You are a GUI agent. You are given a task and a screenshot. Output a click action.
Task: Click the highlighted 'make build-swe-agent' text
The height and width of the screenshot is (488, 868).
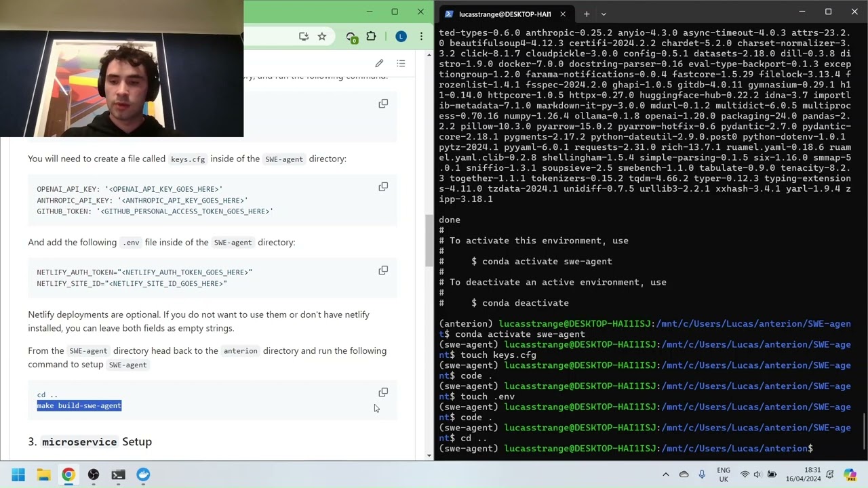pyautogui.click(x=79, y=405)
